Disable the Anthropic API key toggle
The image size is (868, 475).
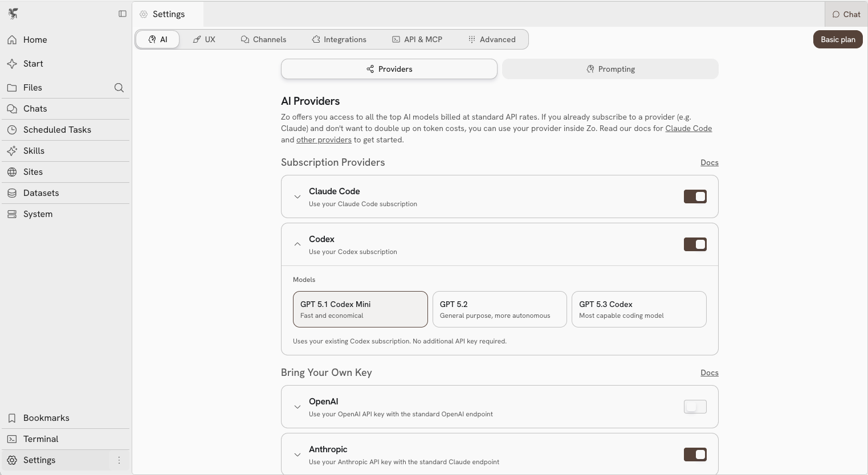pyautogui.click(x=695, y=454)
